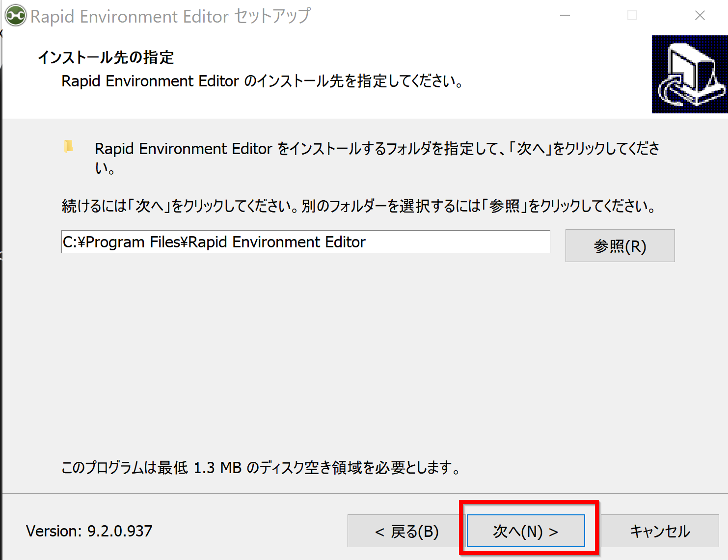Viewport: 728px width, 560px height.
Task: Click empty title bar space left of minimize
Action: coord(432,16)
